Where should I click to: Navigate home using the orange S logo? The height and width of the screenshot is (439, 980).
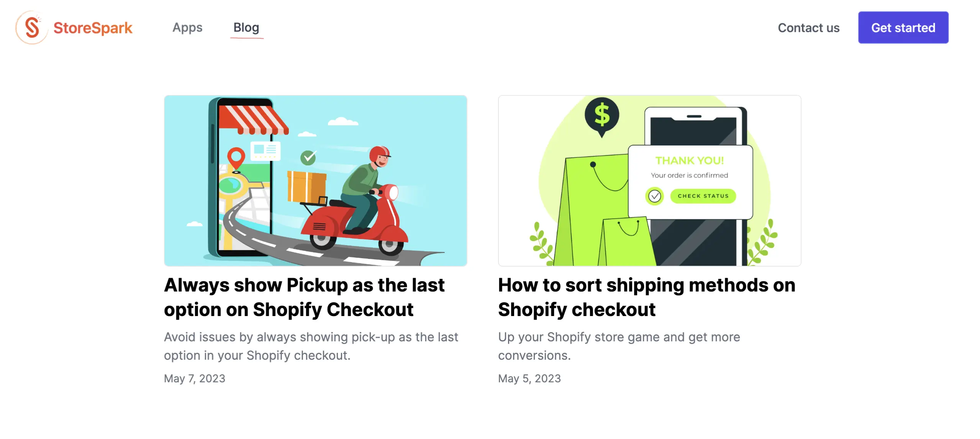tap(31, 27)
